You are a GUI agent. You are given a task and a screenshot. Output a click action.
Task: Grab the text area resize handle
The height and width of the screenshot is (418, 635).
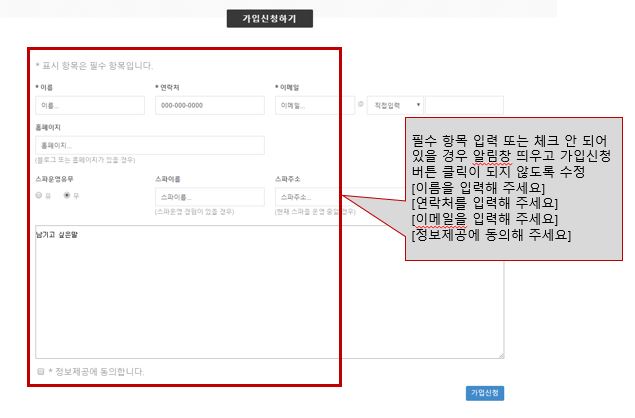500,354
